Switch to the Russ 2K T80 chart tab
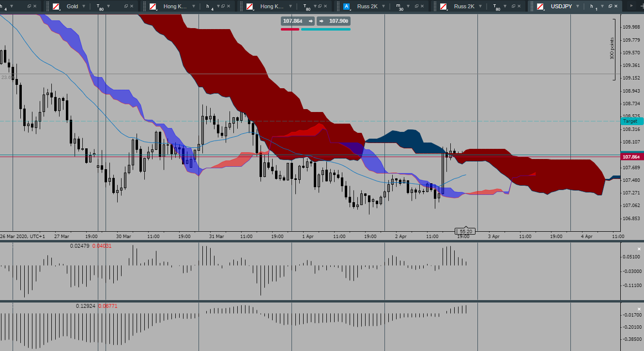Viewport: 644px width, 351px height. 464,6
